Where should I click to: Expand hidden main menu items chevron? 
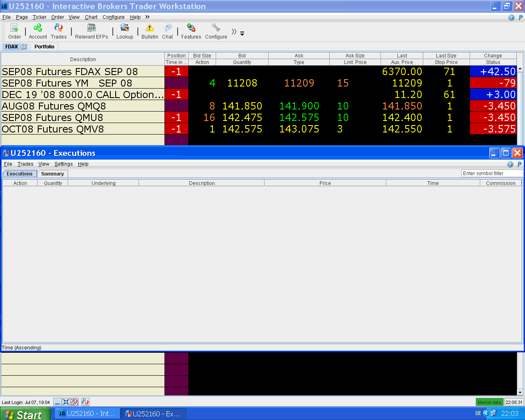147,17
